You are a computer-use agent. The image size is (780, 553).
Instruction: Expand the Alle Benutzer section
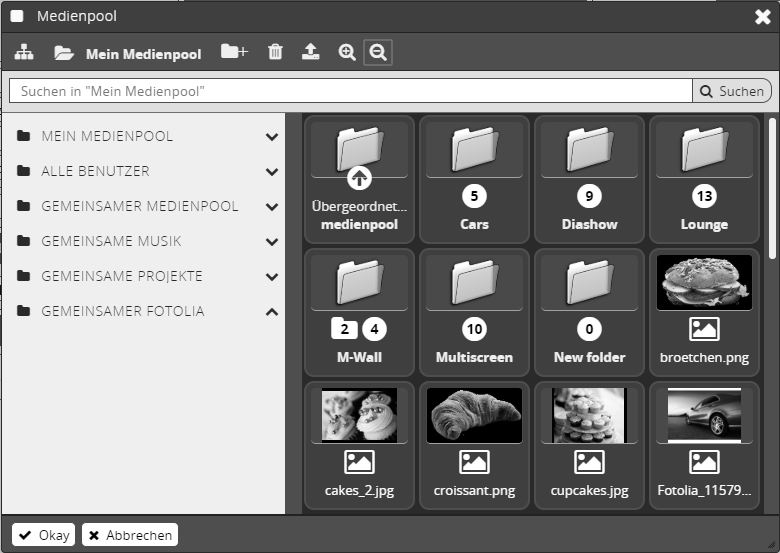click(x=272, y=172)
